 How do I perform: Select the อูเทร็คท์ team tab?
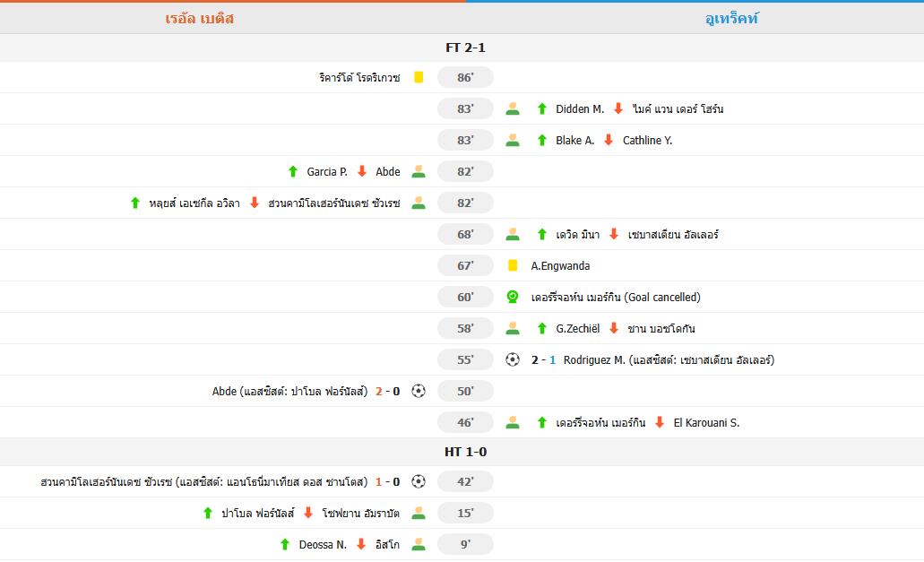pos(731,18)
